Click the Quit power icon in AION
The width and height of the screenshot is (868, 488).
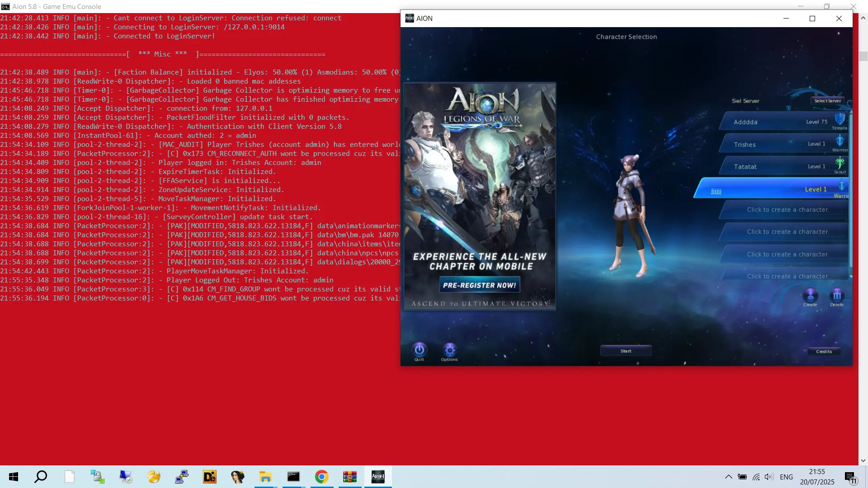[x=419, y=349]
